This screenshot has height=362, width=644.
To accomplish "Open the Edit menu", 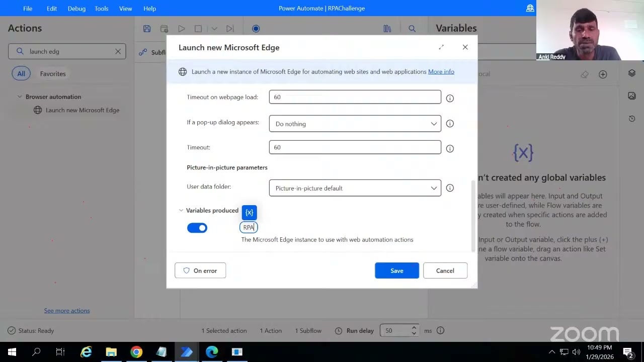I will (x=52, y=8).
